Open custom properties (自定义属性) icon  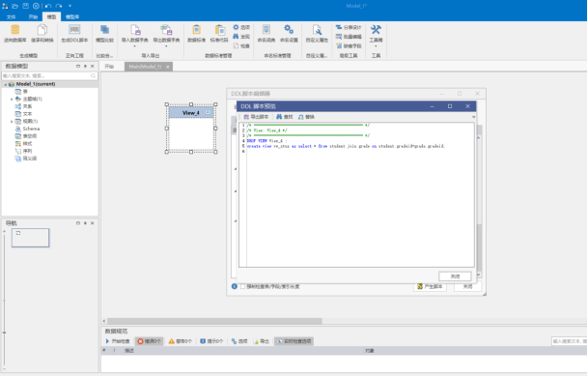pyautogui.click(x=317, y=34)
